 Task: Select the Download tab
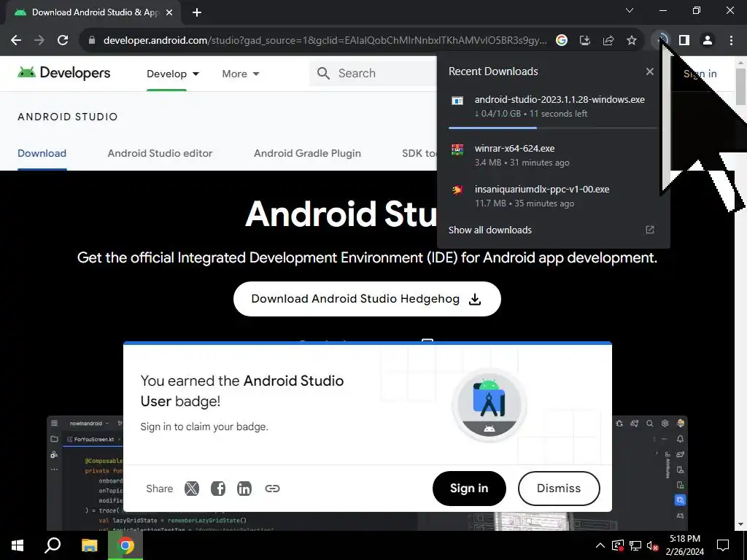pos(42,153)
